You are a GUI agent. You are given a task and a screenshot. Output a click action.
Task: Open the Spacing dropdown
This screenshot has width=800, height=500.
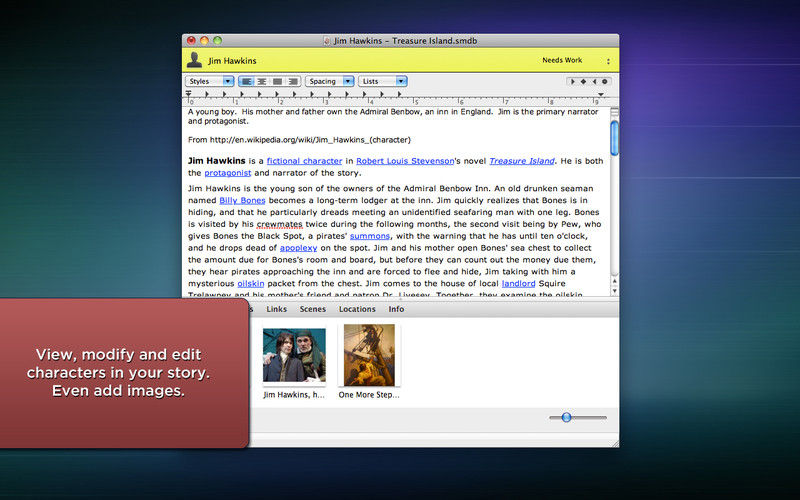click(330, 81)
